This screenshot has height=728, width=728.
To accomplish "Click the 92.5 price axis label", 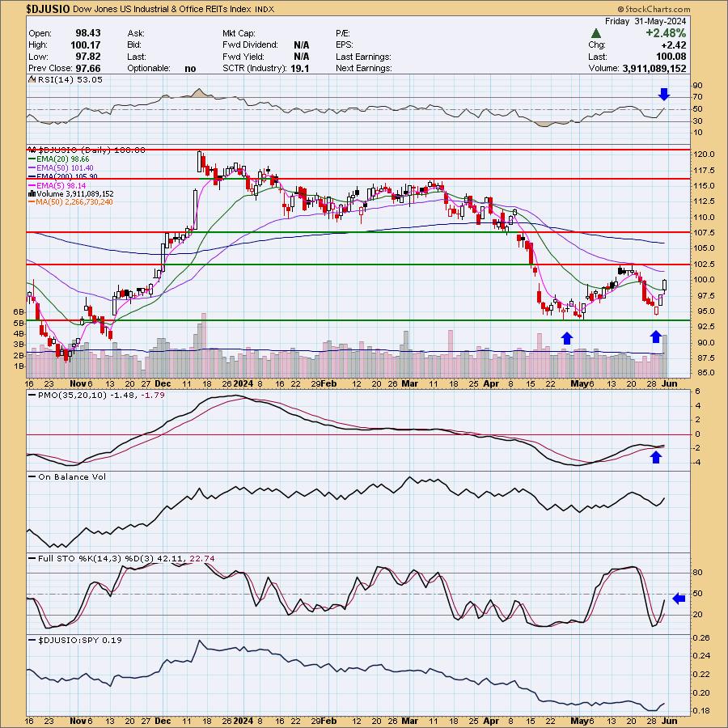I will [706, 327].
